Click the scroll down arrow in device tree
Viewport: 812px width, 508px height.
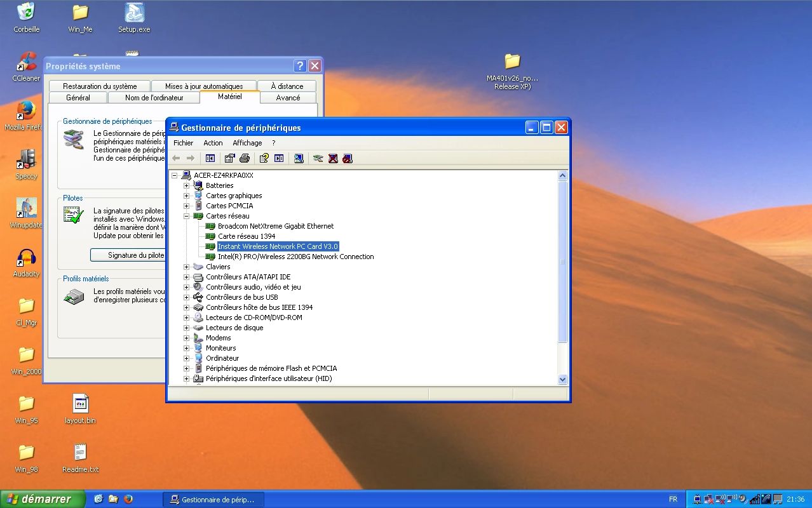pos(562,379)
